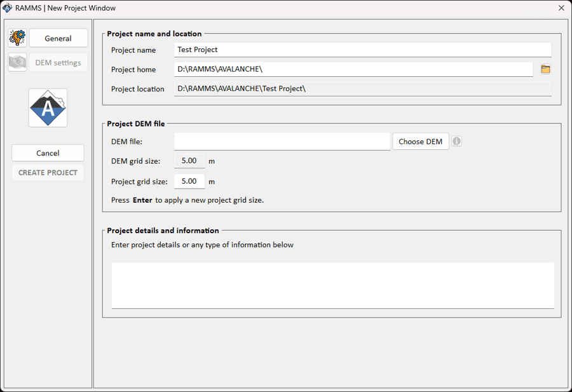
Task: Click the General settings gear-head icon
Action: pos(18,38)
